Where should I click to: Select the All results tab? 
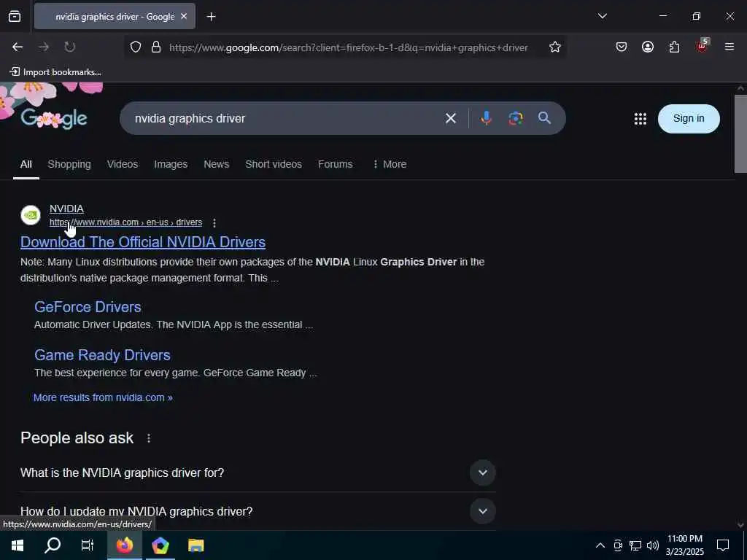(x=26, y=164)
